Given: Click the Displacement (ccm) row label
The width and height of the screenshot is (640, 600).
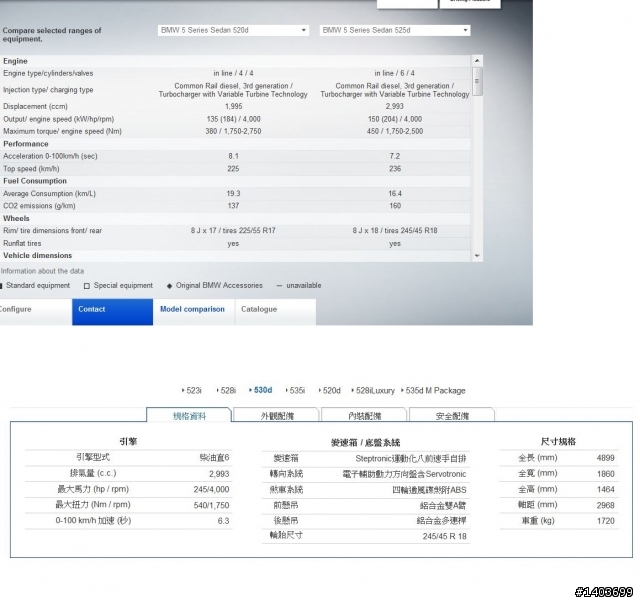Looking at the screenshot, I should (35, 106).
